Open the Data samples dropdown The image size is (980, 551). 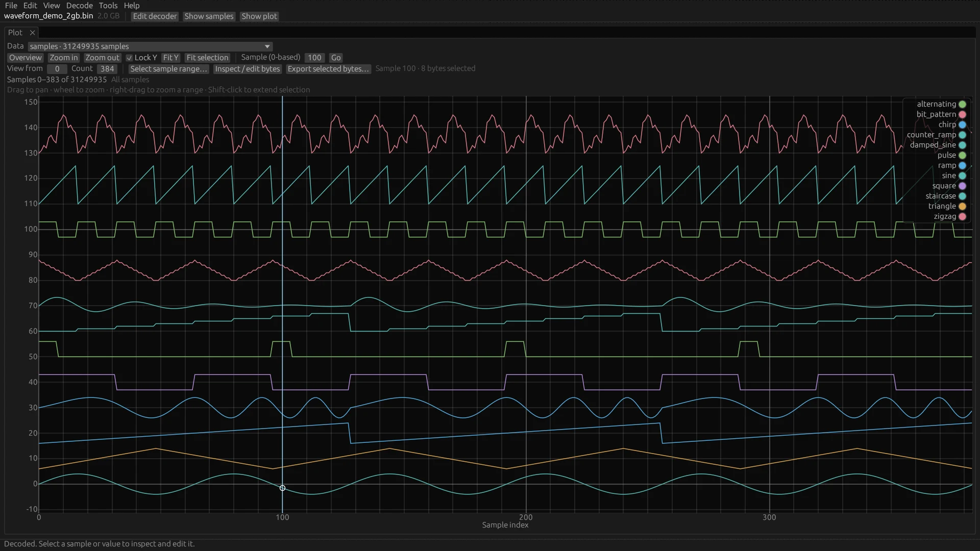(150, 46)
